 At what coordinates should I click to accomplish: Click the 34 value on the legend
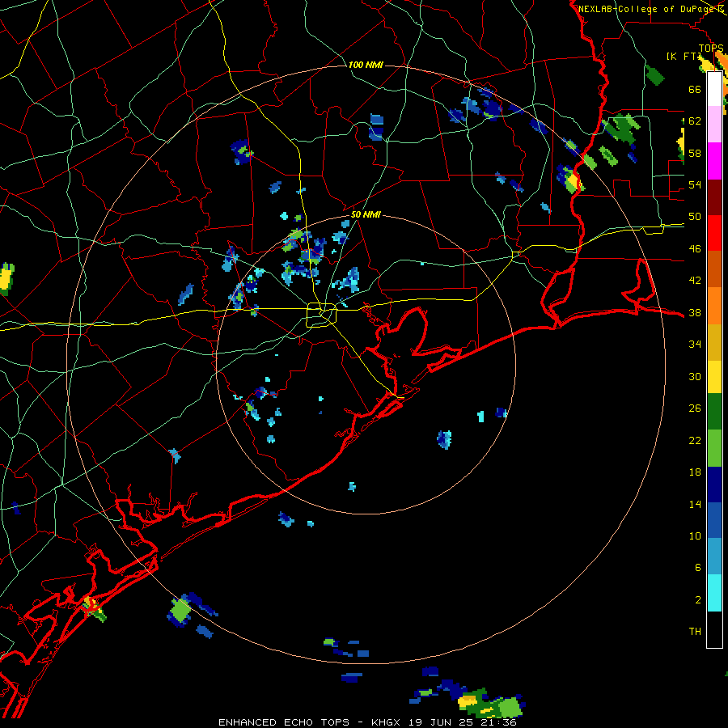point(695,345)
